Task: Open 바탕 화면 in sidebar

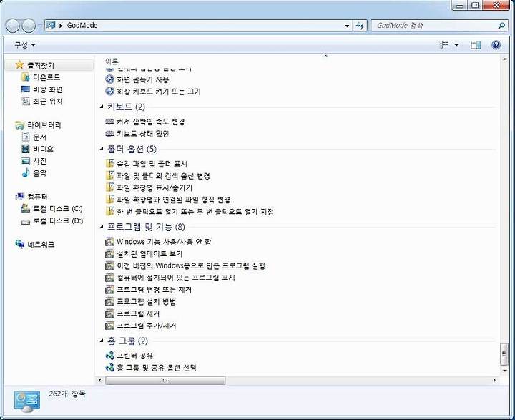Action: coord(48,89)
